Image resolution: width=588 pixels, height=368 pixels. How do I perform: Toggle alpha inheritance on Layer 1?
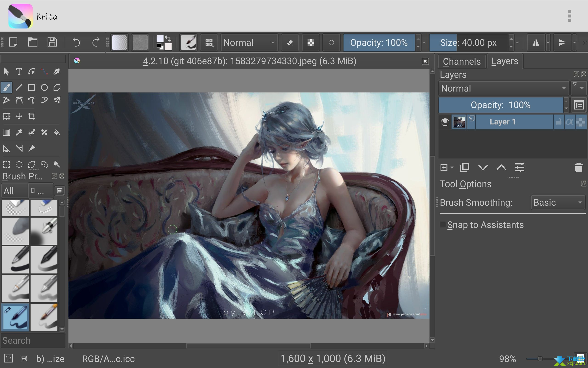(x=569, y=122)
